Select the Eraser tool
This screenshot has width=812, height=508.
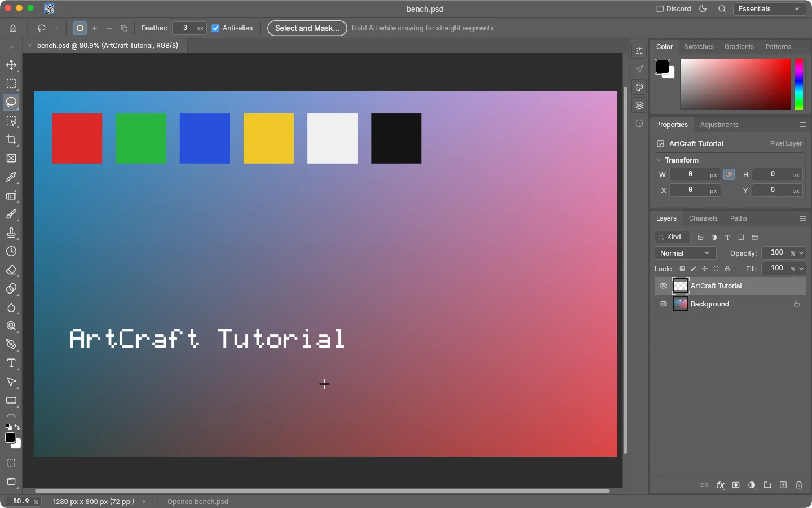coord(11,270)
